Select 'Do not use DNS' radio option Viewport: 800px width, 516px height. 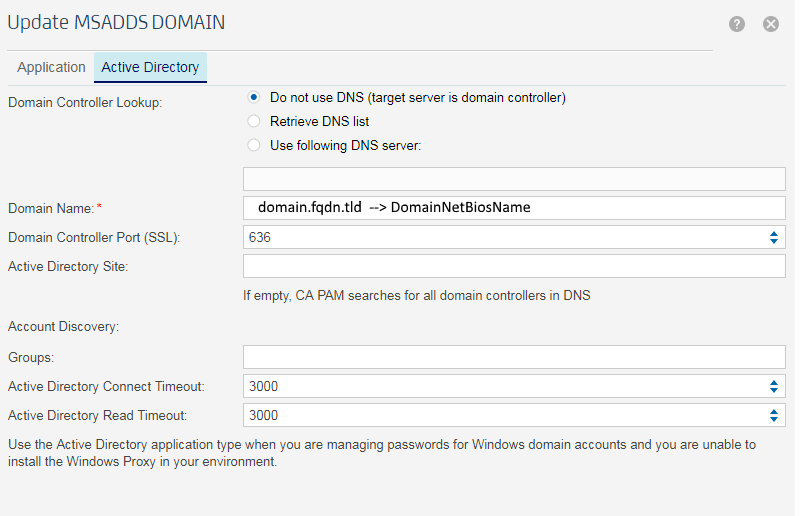pos(254,97)
